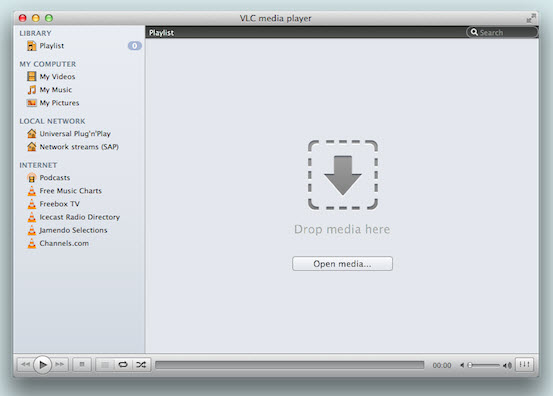Image resolution: width=553 pixels, height=396 pixels.
Task: Open Podcasts in Internet section
Action: click(55, 178)
